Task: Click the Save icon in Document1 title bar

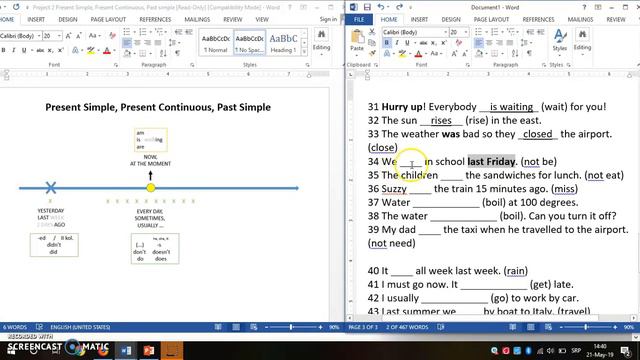Action: (x=367, y=7)
